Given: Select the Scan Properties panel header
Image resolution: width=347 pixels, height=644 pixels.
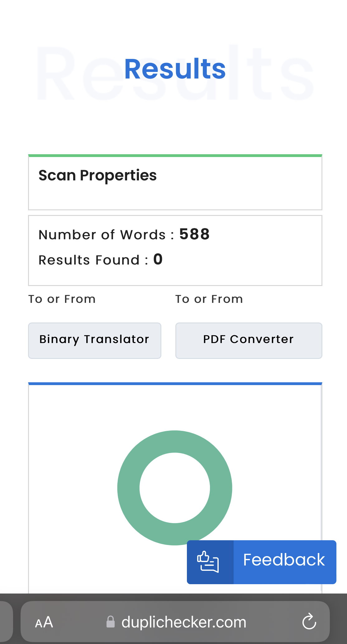Looking at the screenshot, I should pos(175,182).
